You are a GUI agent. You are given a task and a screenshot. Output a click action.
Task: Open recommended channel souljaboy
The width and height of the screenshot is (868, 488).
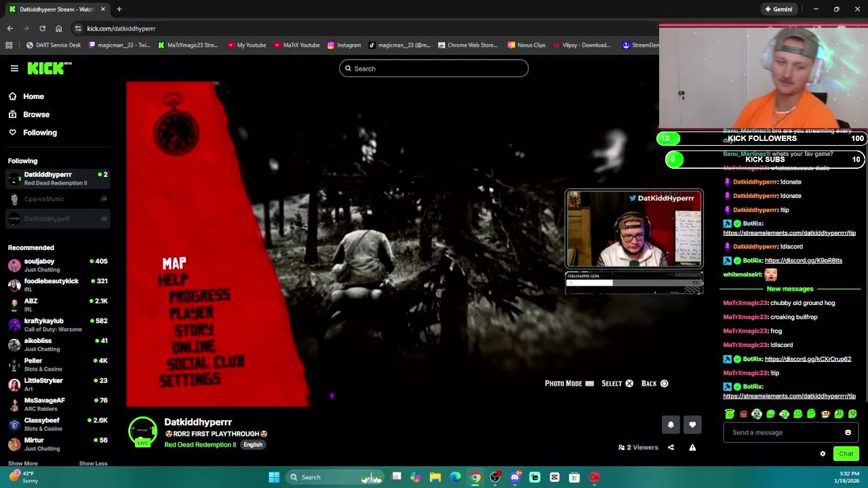tap(58, 265)
